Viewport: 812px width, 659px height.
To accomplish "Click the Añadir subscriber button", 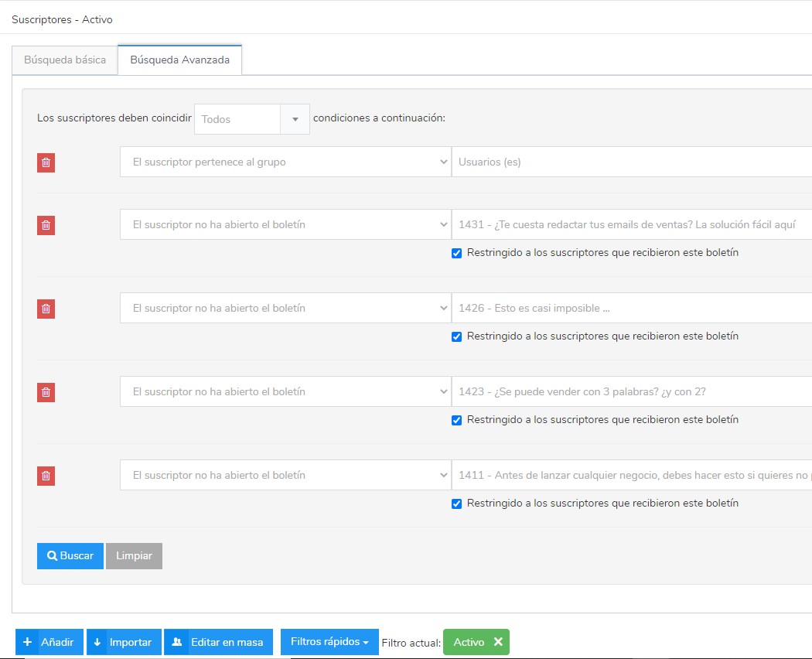I will point(49,642).
